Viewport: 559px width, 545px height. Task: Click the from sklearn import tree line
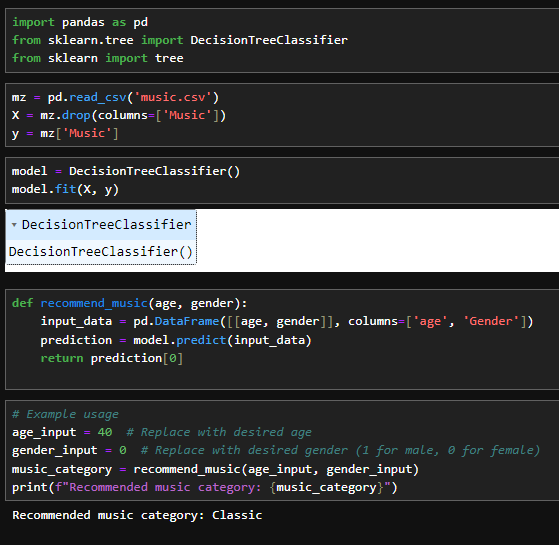click(x=98, y=58)
